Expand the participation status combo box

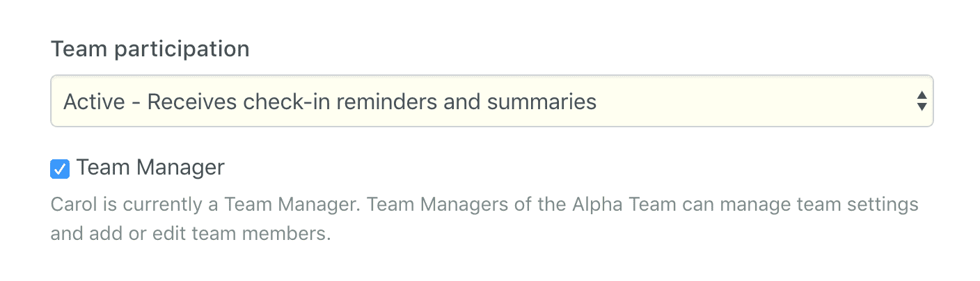(491, 102)
